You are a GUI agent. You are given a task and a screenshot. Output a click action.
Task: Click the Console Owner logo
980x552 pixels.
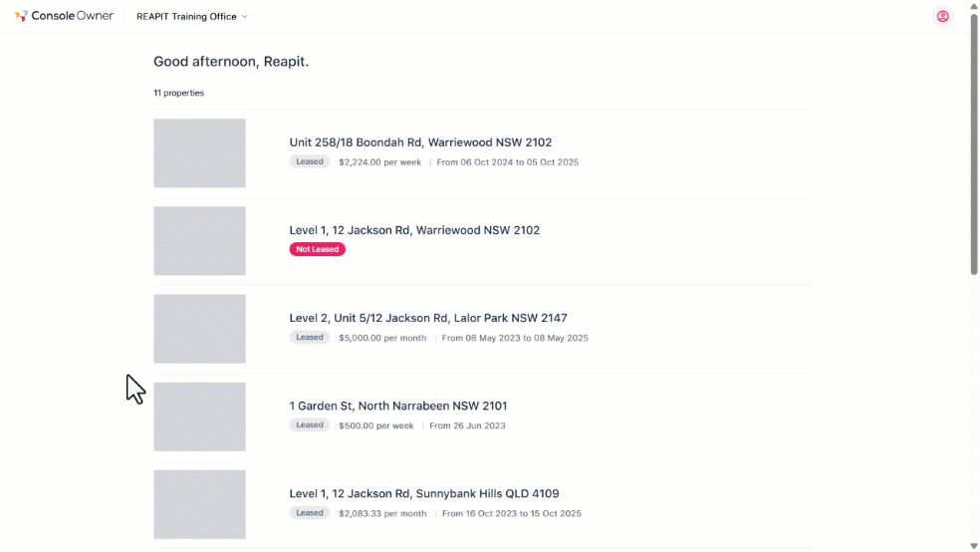65,16
